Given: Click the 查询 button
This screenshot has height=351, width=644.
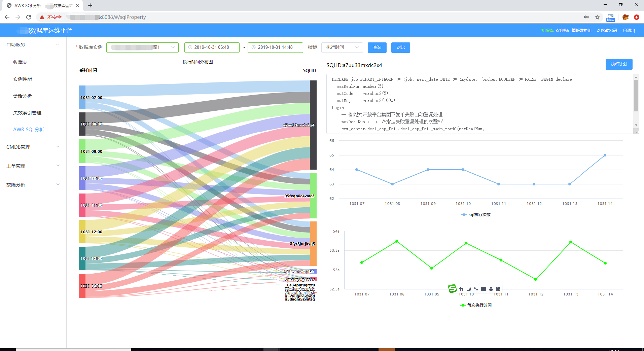Looking at the screenshot, I should point(377,47).
